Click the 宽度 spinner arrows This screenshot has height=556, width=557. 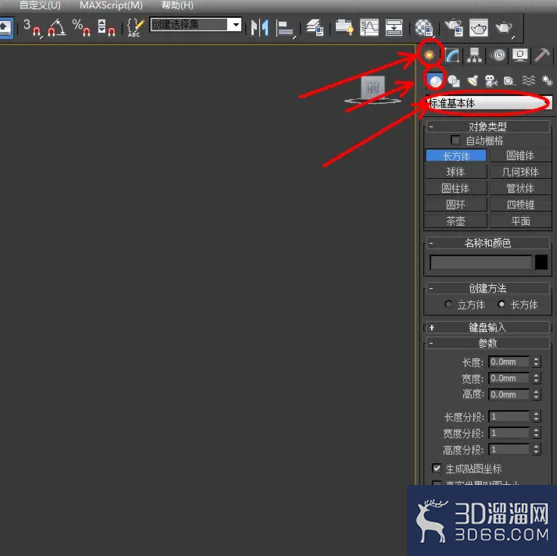pyautogui.click(x=536, y=378)
